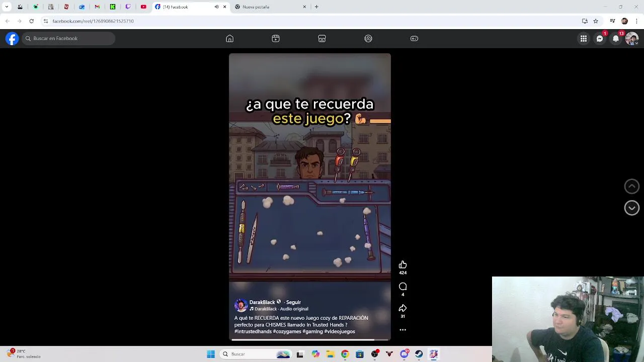
Task: Open the reel comments icon
Action: 403,287
